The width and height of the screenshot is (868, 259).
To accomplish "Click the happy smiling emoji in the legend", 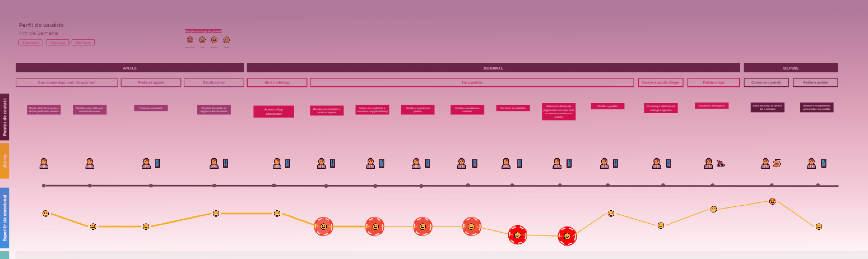I will click(202, 40).
